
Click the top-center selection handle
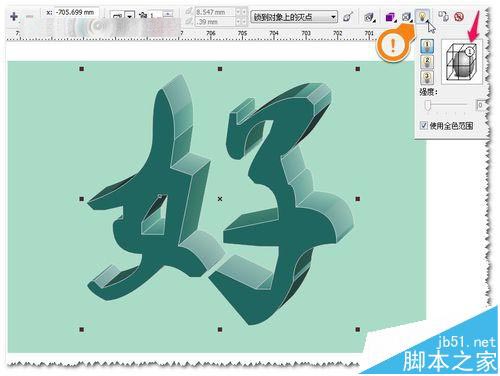[220, 69]
